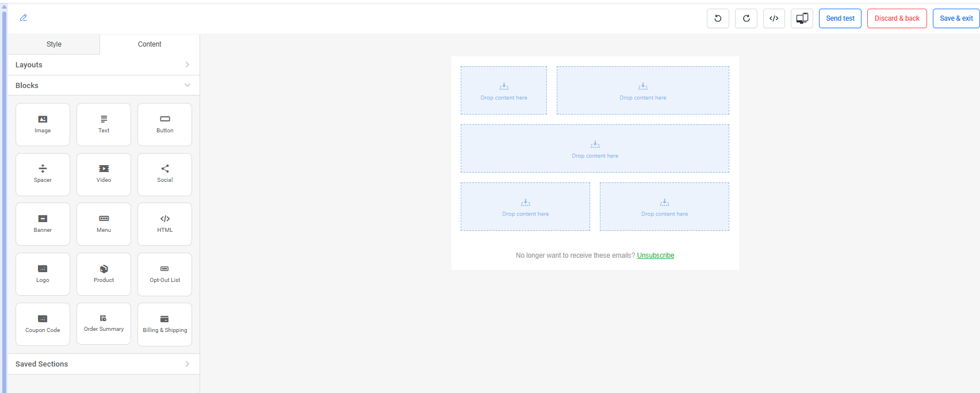Click the redo arrow icon
The width and height of the screenshot is (980, 393).
click(x=746, y=18)
